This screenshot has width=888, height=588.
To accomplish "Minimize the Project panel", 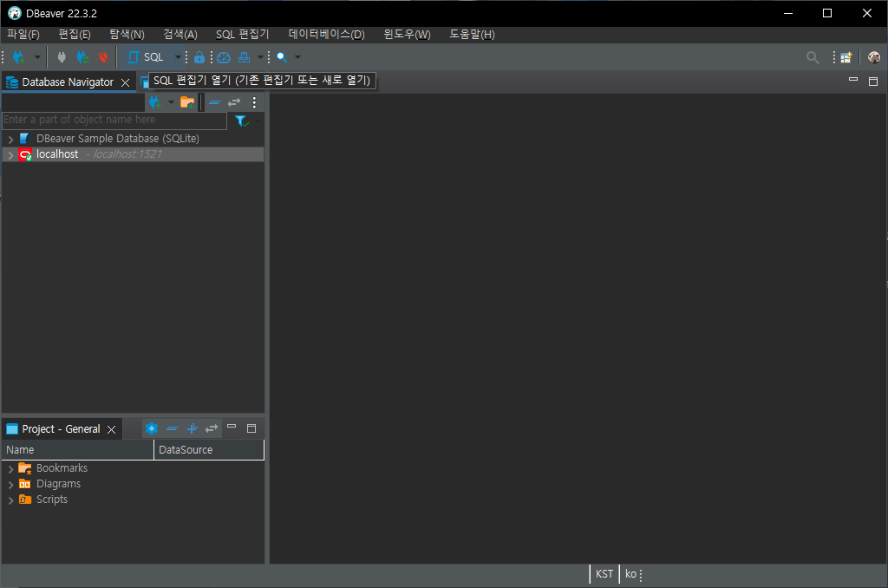I will [232, 427].
